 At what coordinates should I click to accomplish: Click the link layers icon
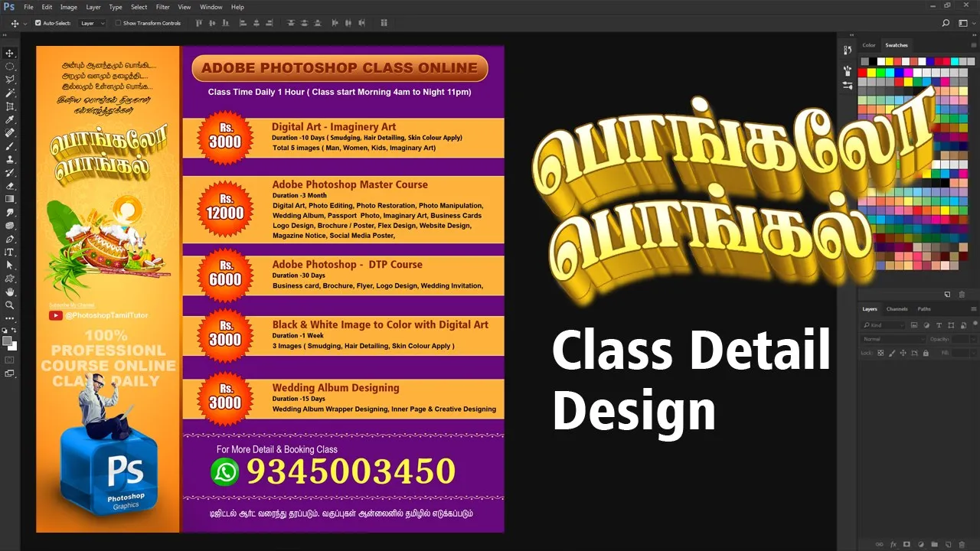(879, 545)
